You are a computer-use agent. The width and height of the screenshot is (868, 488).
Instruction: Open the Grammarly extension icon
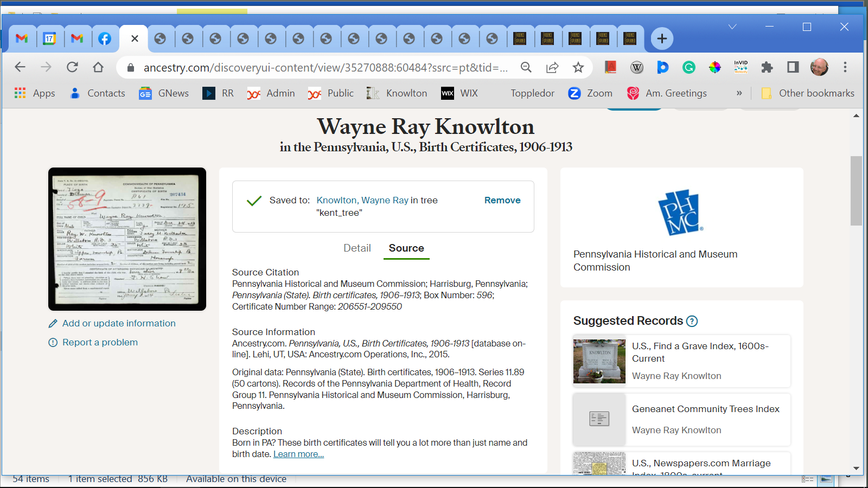[689, 67]
